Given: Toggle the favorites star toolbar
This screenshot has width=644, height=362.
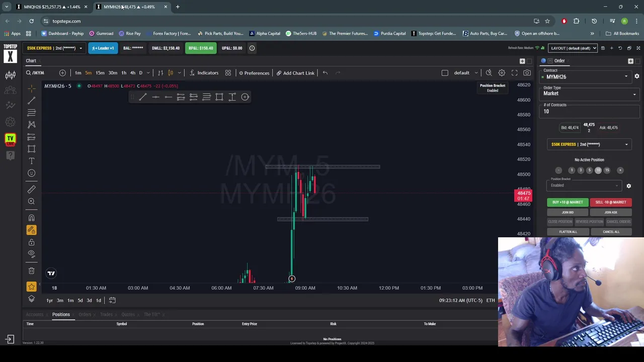Looking at the screenshot, I should coord(31,287).
